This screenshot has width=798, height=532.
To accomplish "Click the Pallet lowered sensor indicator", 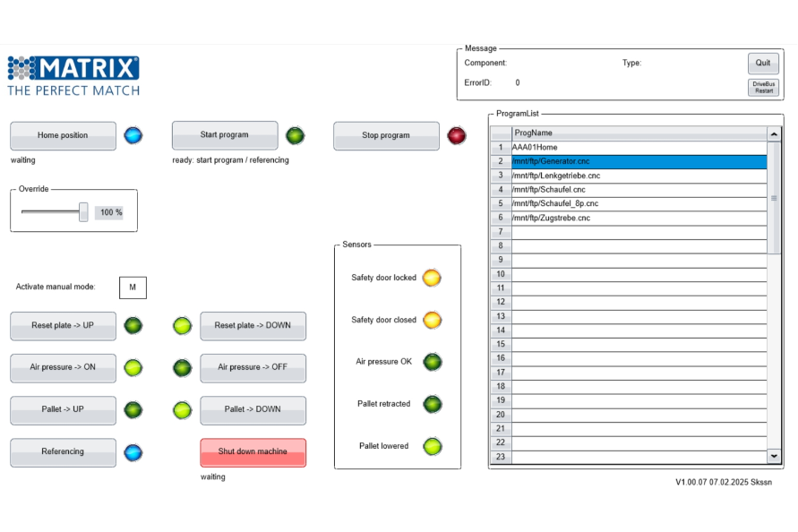I will (x=432, y=446).
